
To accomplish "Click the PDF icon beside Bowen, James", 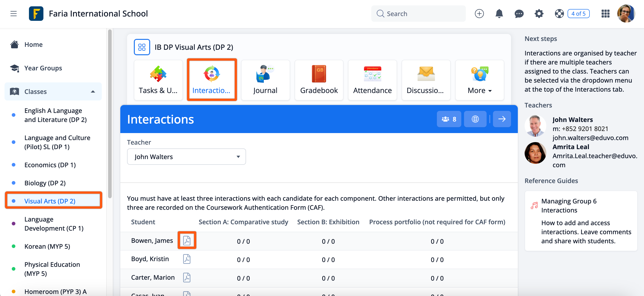I will click(187, 241).
